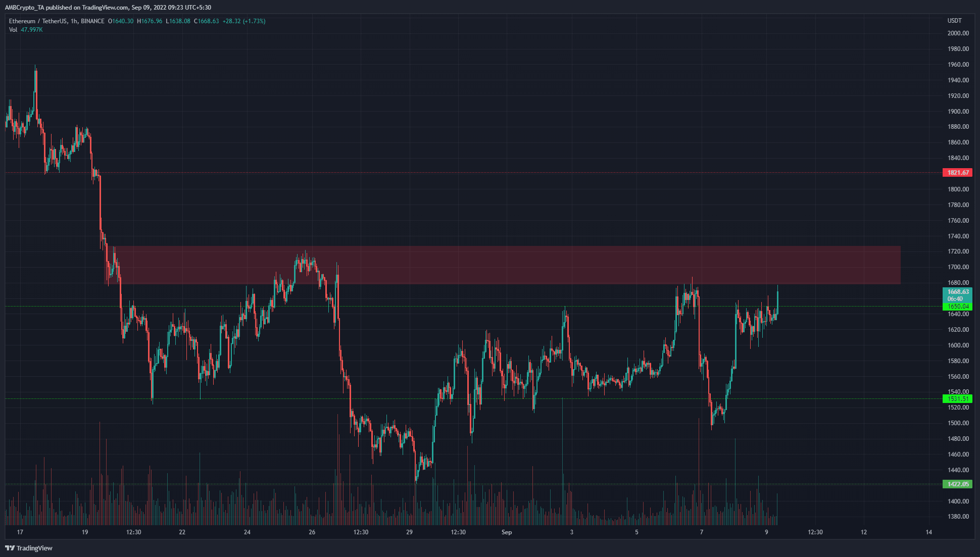Click the 1960.00 price axis value
The width and height of the screenshot is (980, 557).
(x=958, y=65)
